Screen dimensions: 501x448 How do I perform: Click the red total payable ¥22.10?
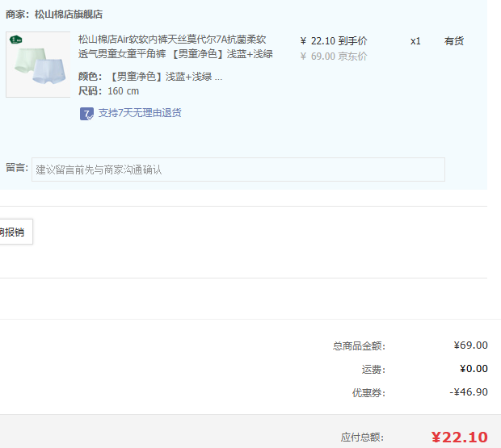[x=460, y=438]
